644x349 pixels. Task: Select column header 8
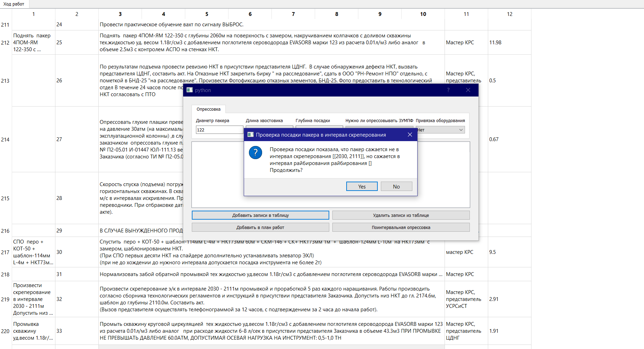pos(337,14)
